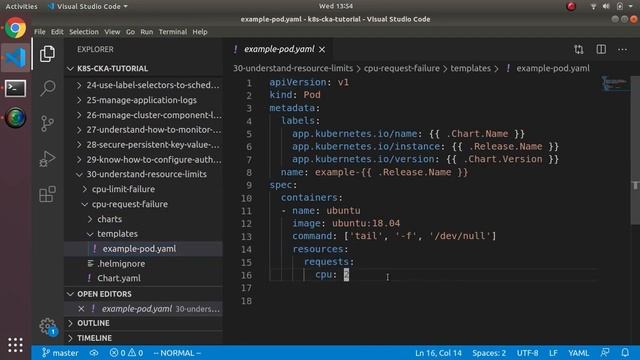Open the globe application in dock
Viewport: 640px width, 360px height.
tap(16, 118)
